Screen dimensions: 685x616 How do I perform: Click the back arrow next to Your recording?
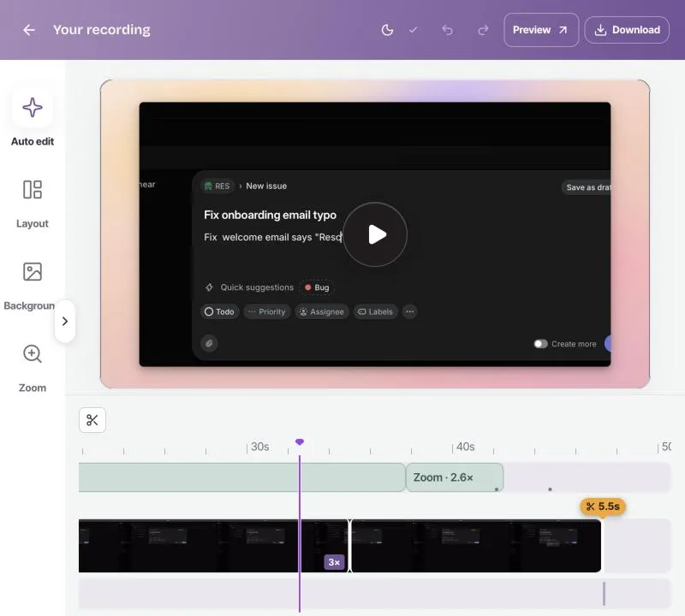pyautogui.click(x=29, y=30)
